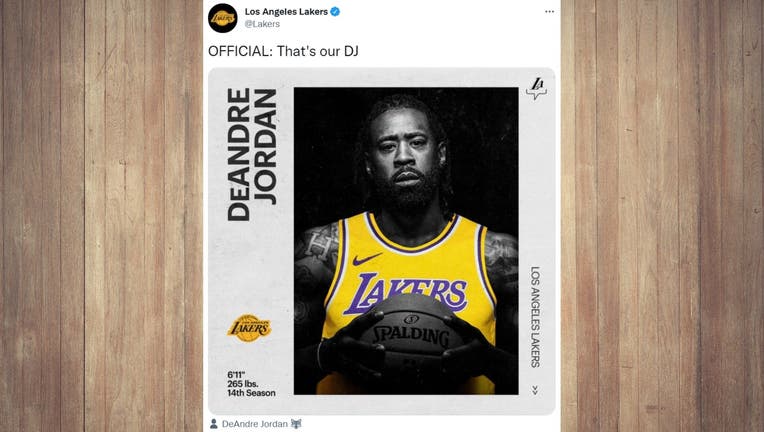Click the vertical DEANDRE JORDAN title text
This screenshot has height=432, width=764.
252,155
